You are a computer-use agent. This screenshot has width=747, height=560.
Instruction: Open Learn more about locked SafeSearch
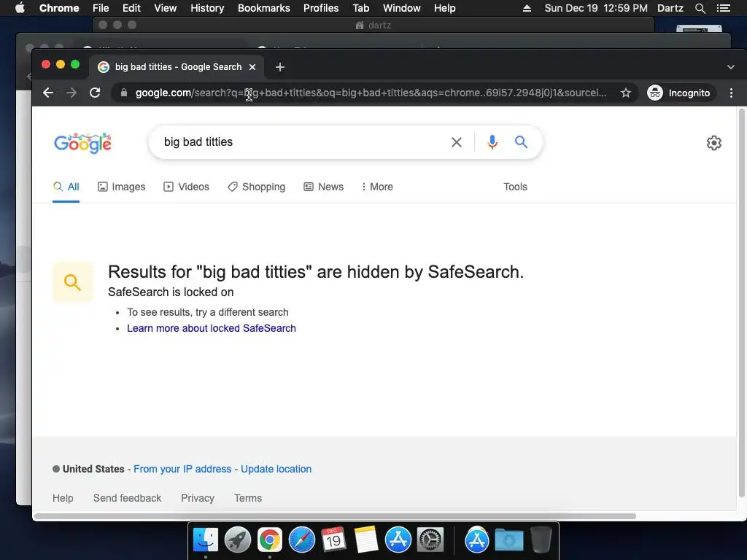tap(212, 328)
